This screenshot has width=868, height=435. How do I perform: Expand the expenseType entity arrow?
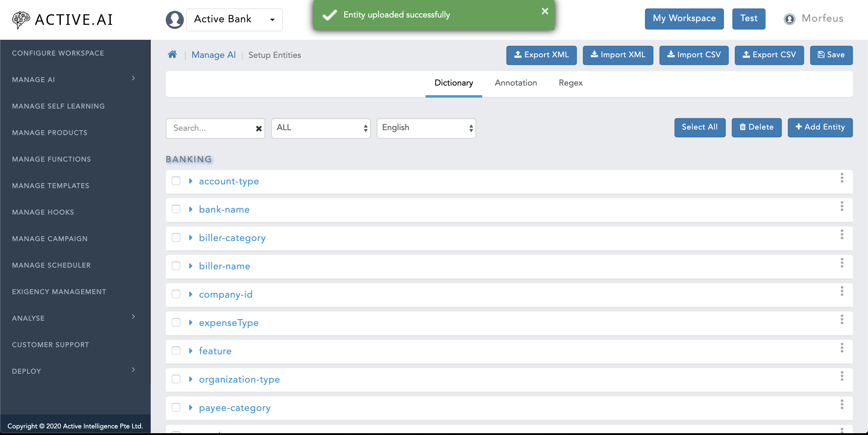191,322
